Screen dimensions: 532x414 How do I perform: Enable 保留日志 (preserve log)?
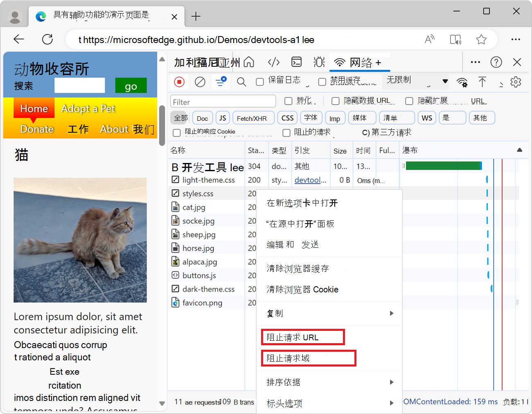(x=260, y=81)
